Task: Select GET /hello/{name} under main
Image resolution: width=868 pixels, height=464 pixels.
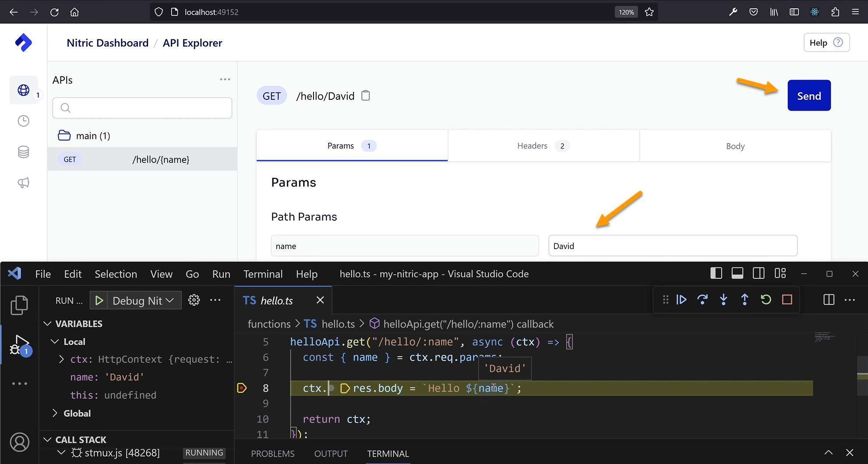Action: (x=142, y=159)
